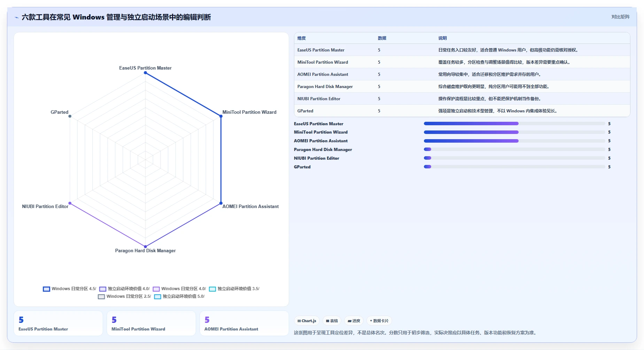Toggle the Windows 日常分区 4.5/ legend entry
The height and width of the screenshot is (350, 644).
(69, 289)
